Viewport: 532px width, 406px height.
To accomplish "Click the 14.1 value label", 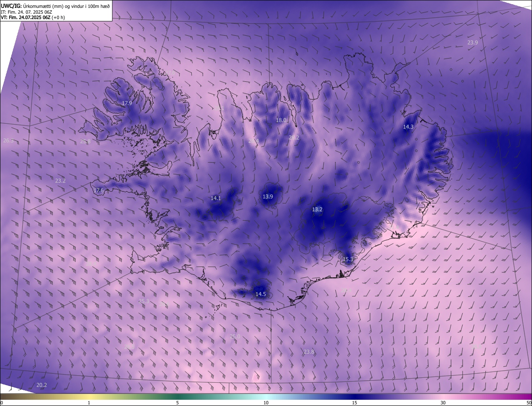I will (x=216, y=198).
